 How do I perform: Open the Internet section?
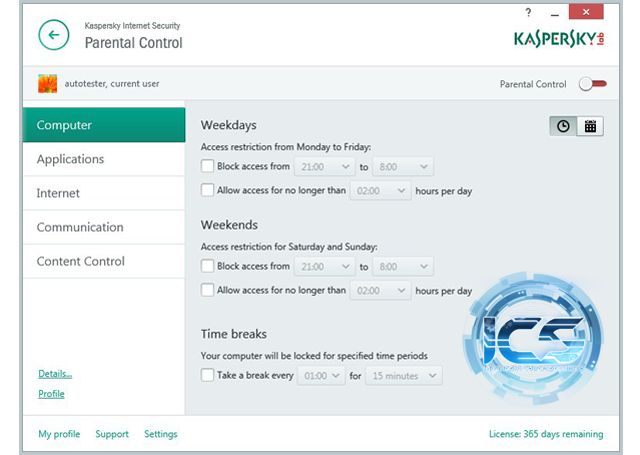[x=104, y=193]
